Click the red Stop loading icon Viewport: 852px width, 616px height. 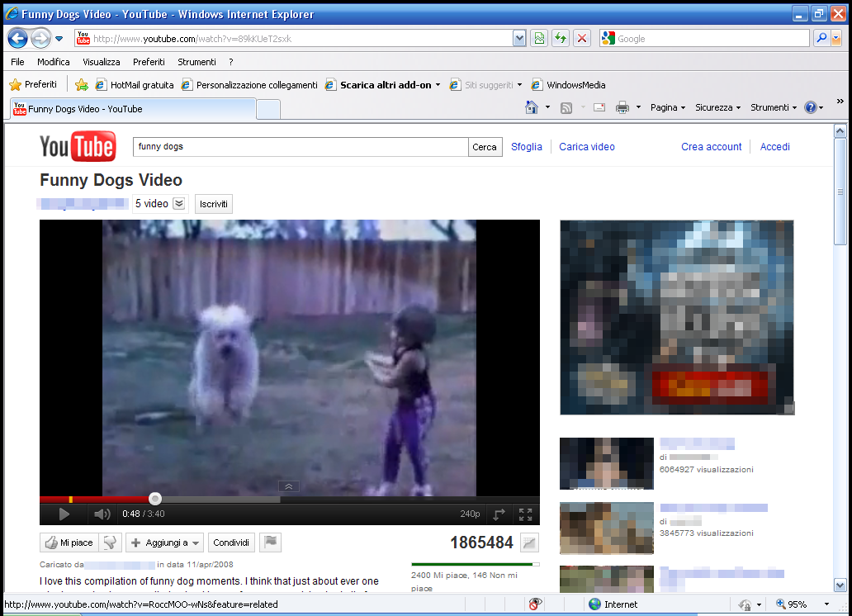coord(582,39)
